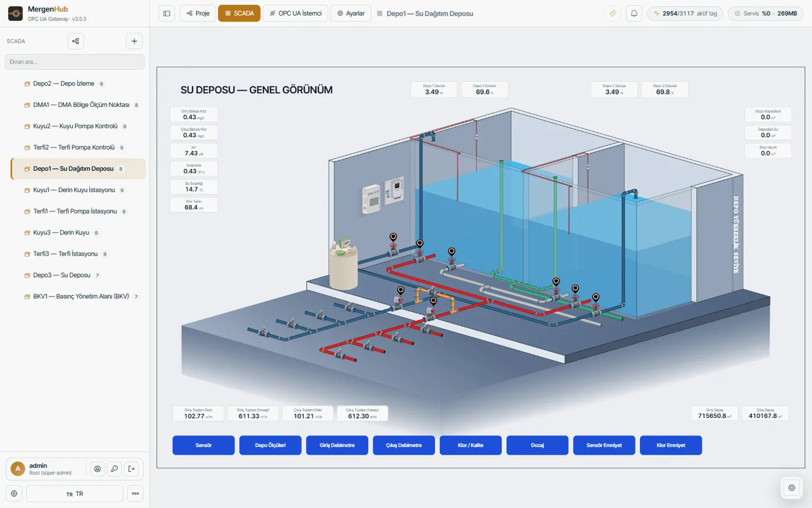Click the MergenHub logo icon

(x=16, y=13)
